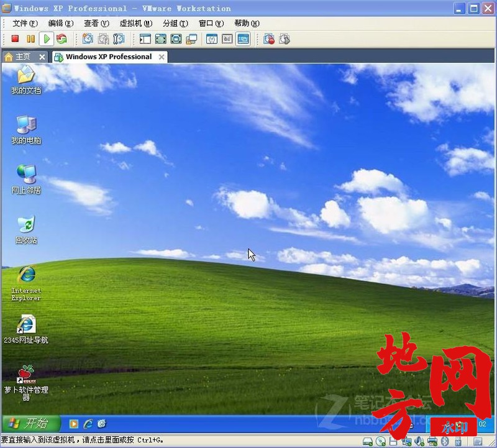Click the hard disk device status icon
This screenshot has height=448, width=497.
coord(368,441)
